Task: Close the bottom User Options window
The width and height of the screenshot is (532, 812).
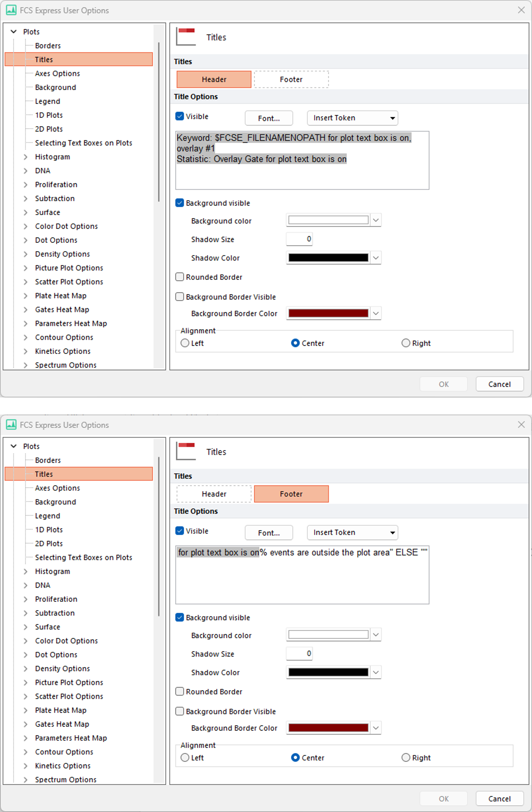Action: pyautogui.click(x=521, y=424)
